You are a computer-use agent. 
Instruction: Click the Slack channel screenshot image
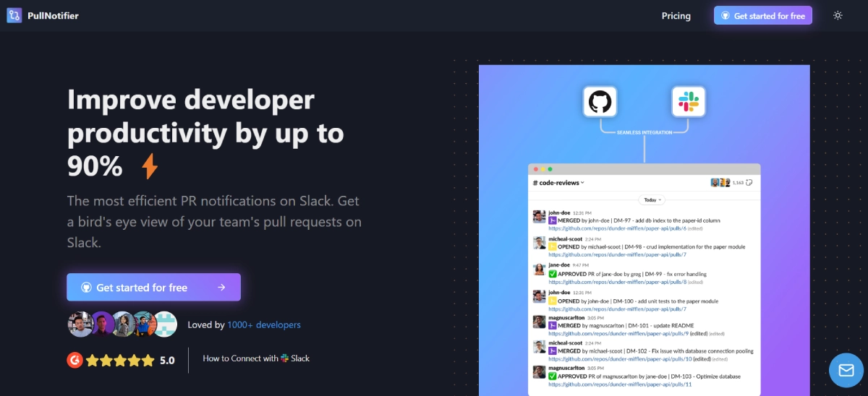(x=644, y=289)
